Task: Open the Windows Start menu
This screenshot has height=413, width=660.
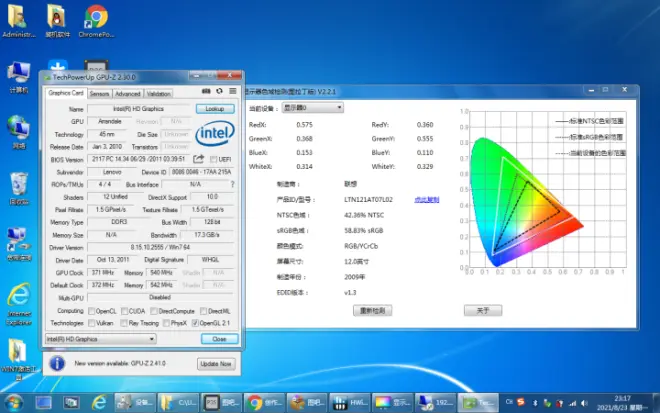Action: click(x=14, y=403)
